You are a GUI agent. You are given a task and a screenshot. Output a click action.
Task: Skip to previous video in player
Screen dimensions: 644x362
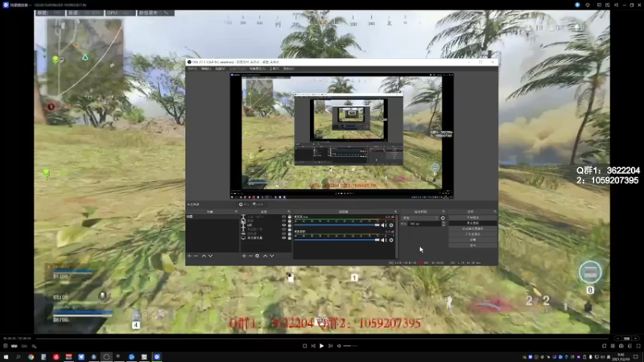pyautogui.click(x=313, y=346)
